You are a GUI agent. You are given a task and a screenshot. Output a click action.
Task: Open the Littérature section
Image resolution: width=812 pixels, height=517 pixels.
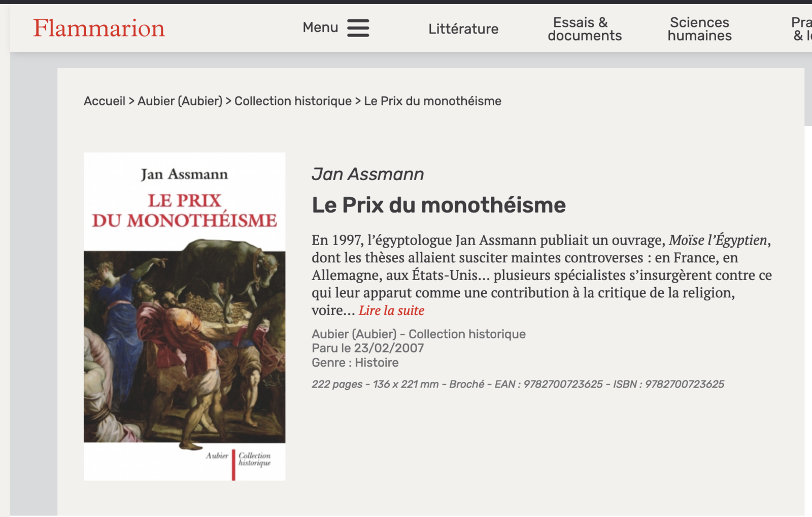point(463,29)
